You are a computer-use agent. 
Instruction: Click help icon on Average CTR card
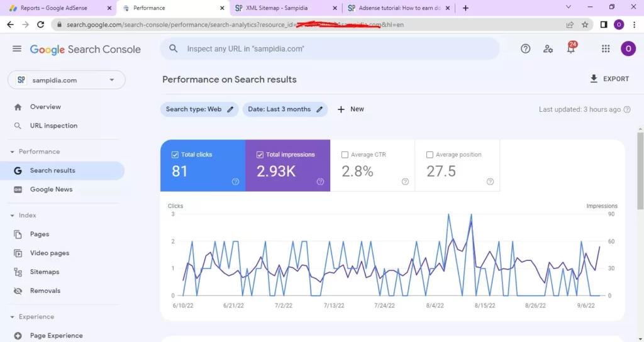(405, 182)
